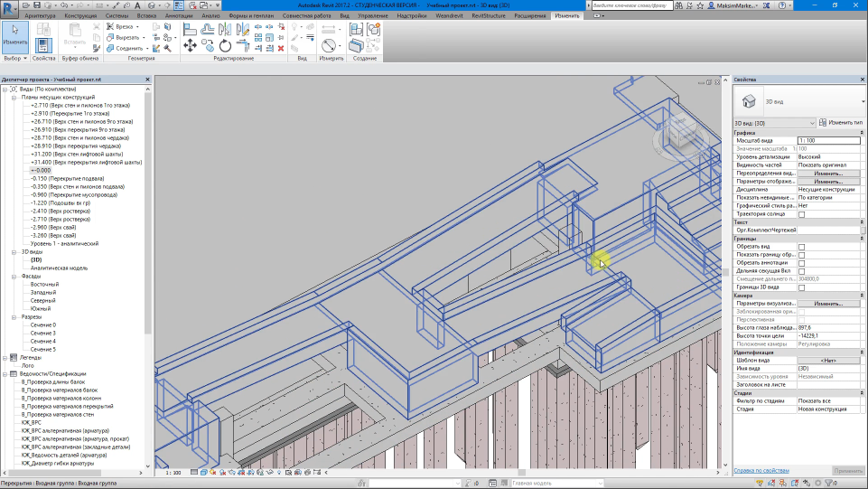The image size is (868, 489).
Task: Click the red X delete icon in Редактирование panel
Action: (x=283, y=49)
